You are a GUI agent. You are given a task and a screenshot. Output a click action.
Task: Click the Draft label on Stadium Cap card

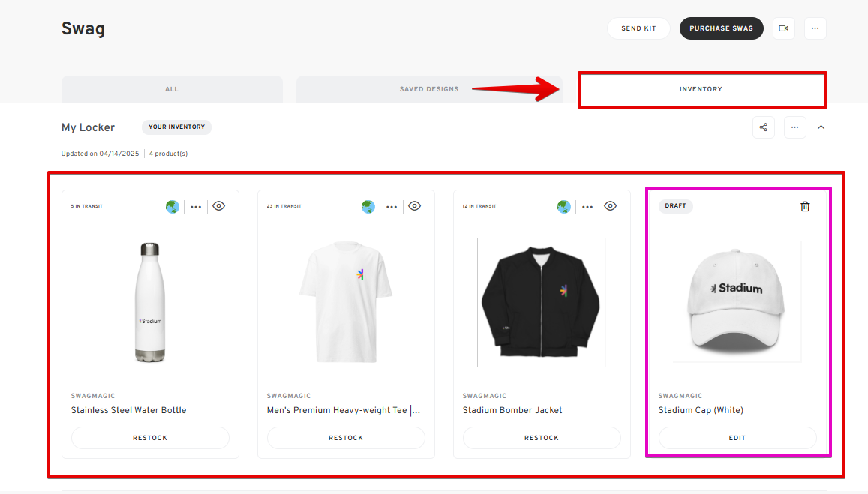(x=675, y=206)
